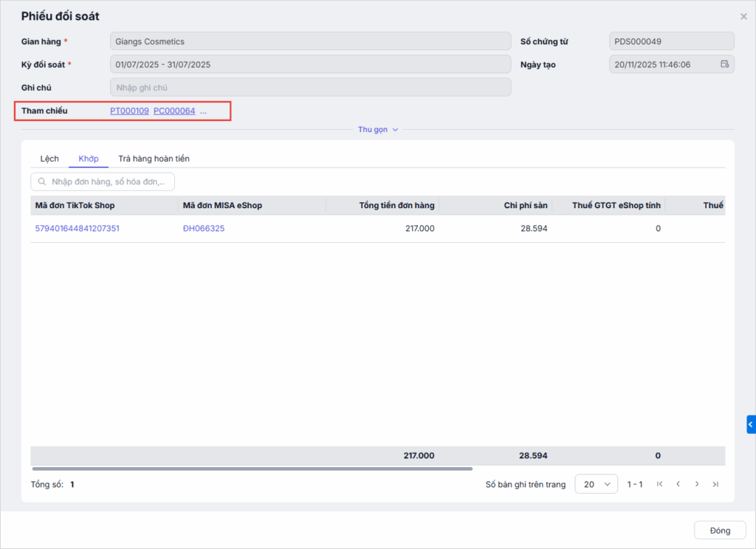
Task: Switch to the Lệch tab
Action: point(49,159)
